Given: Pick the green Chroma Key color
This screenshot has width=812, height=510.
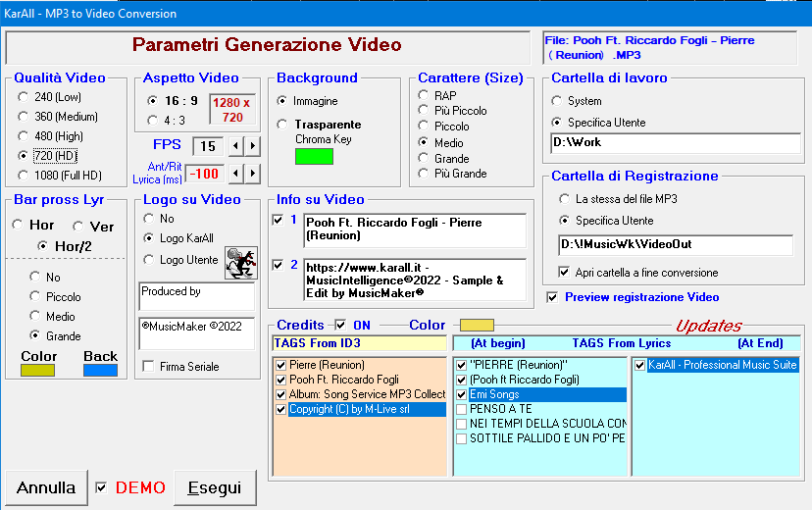Looking at the screenshot, I should click(314, 156).
